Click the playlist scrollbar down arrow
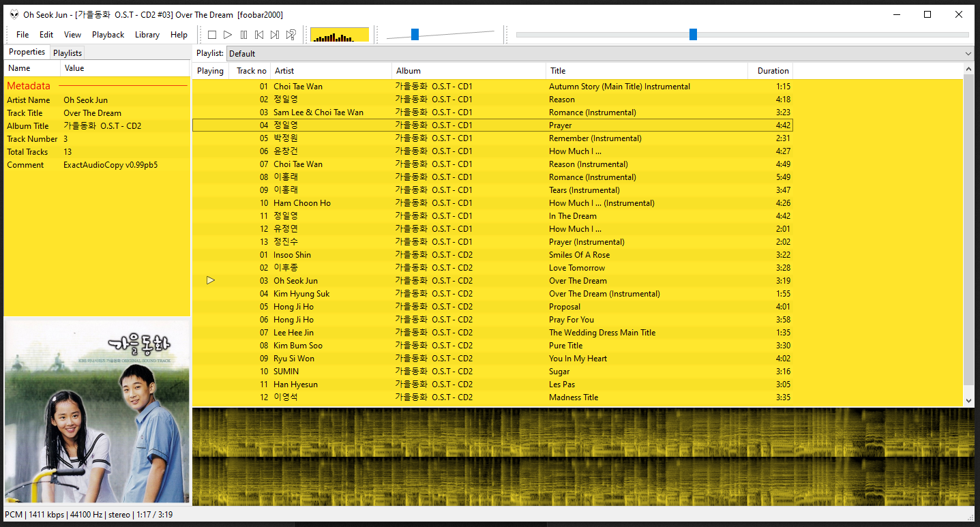 (x=969, y=401)
